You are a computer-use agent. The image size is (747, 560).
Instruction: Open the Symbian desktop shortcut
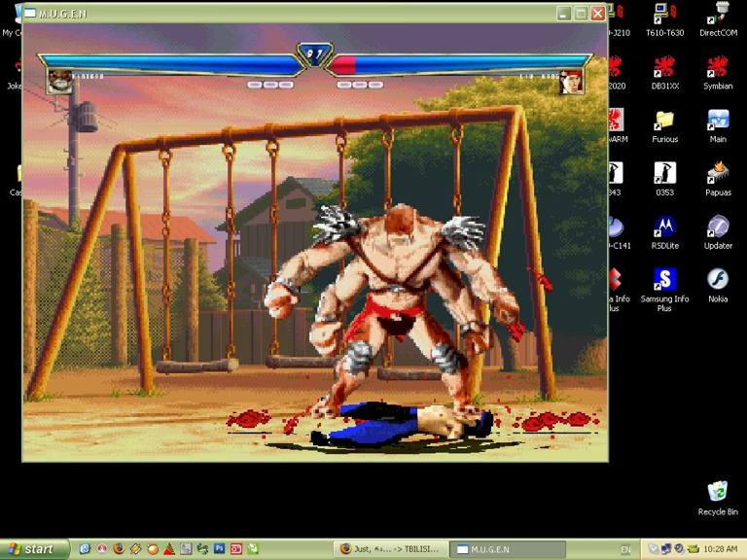click(718, 67)
